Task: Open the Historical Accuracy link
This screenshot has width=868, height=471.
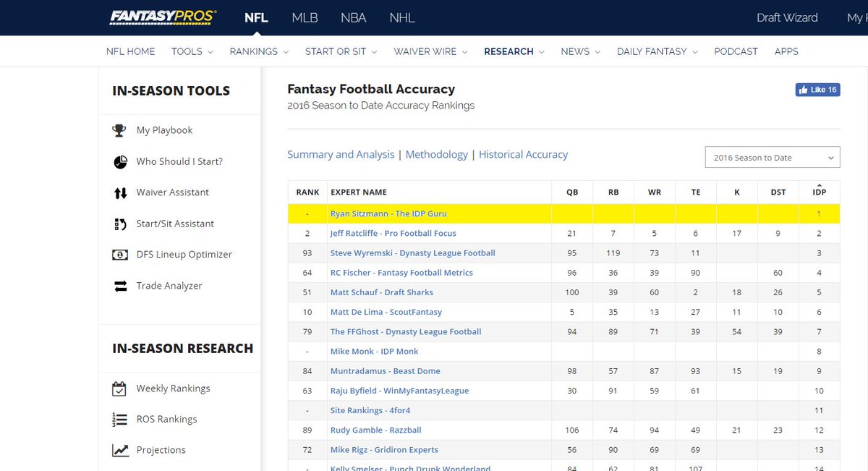Action: pyautogui.click(x=523, y=154)
